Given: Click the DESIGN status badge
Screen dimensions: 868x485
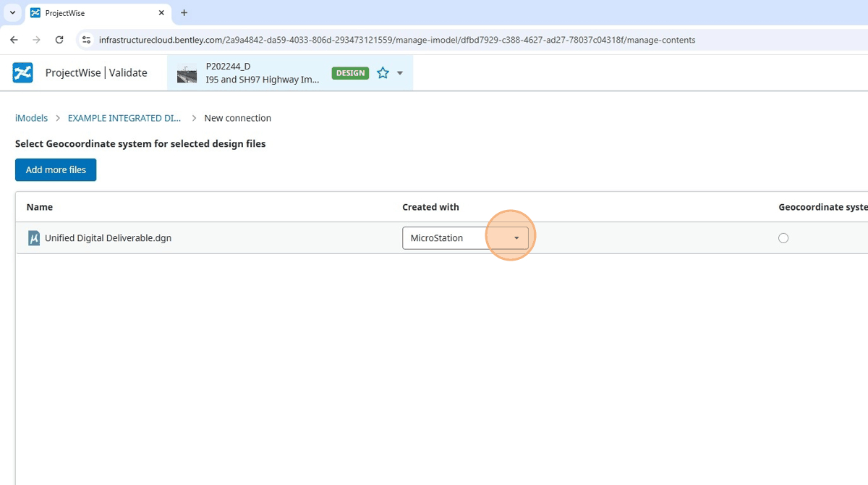Looking at the screenshot, I should [x=351, y=73].
